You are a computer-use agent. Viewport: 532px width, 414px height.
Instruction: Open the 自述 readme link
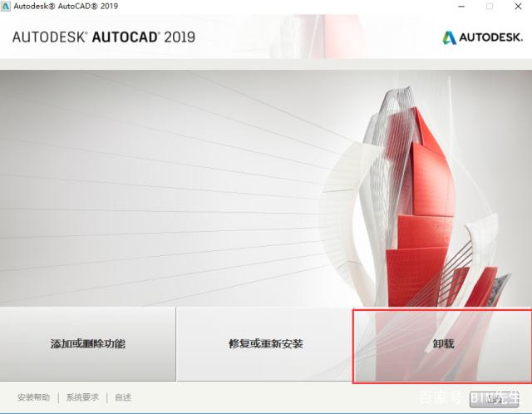point(123,397)
